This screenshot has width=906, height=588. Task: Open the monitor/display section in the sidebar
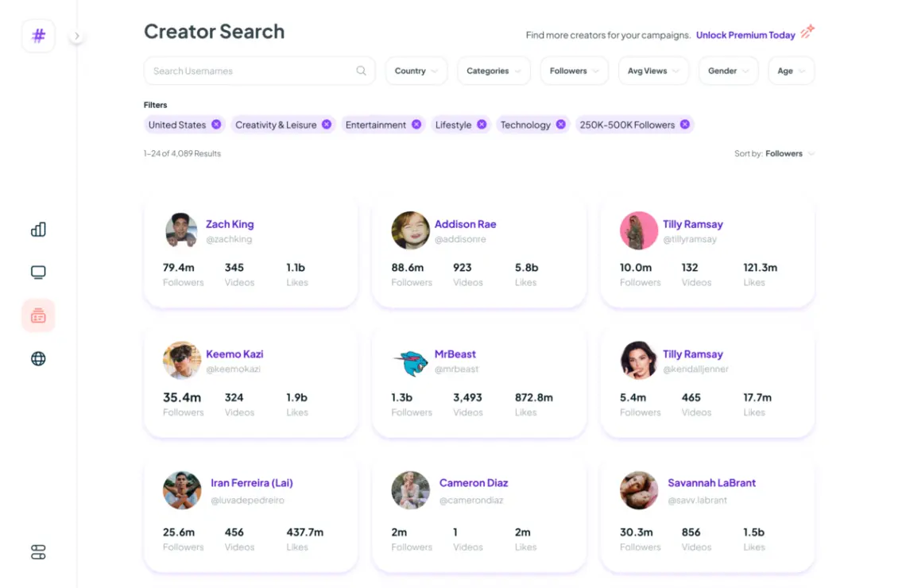37,272
